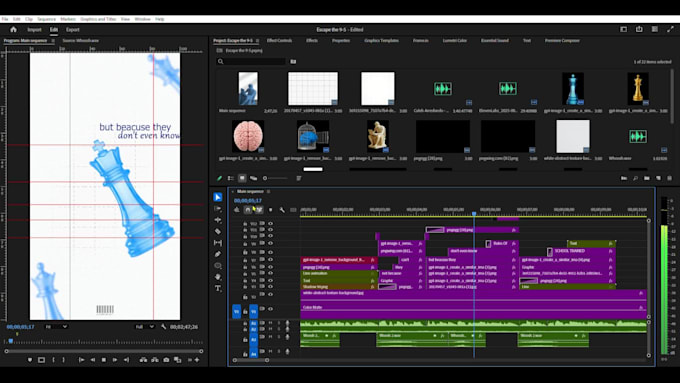Screen dimensions: 680x383
Task: Add a marker using the timeline marker button
Action: point(271,210)
